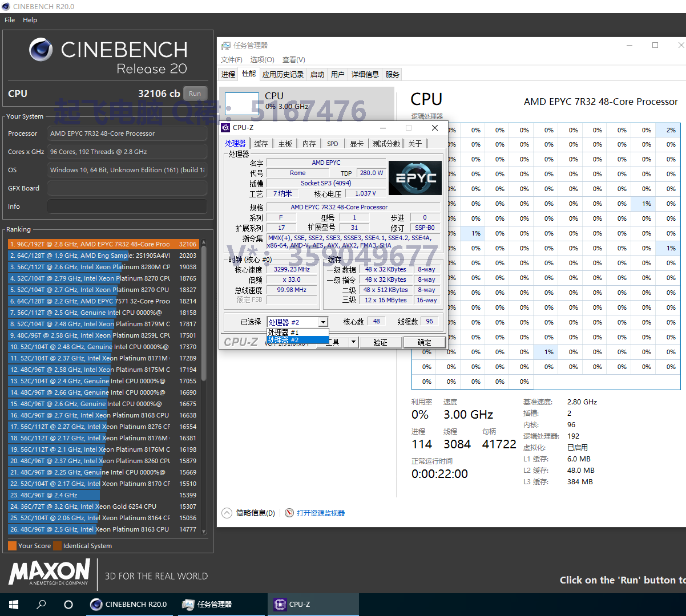The width and height of the screenshot is (686, 616).
Task: Open the File menu in Cinebench
Action: coord(10,20)
